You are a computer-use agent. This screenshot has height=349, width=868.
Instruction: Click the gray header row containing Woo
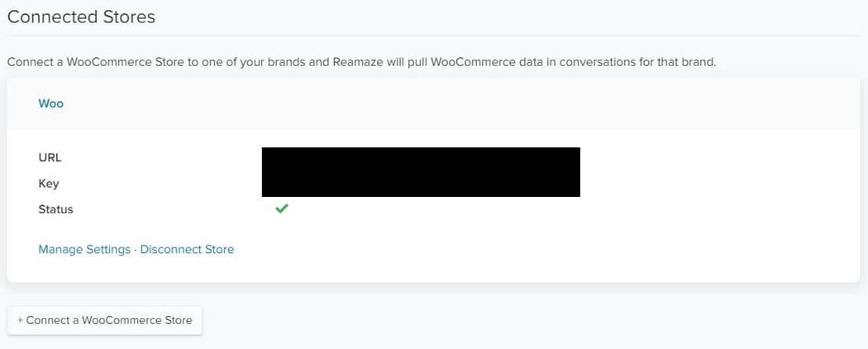coord(433,103)
